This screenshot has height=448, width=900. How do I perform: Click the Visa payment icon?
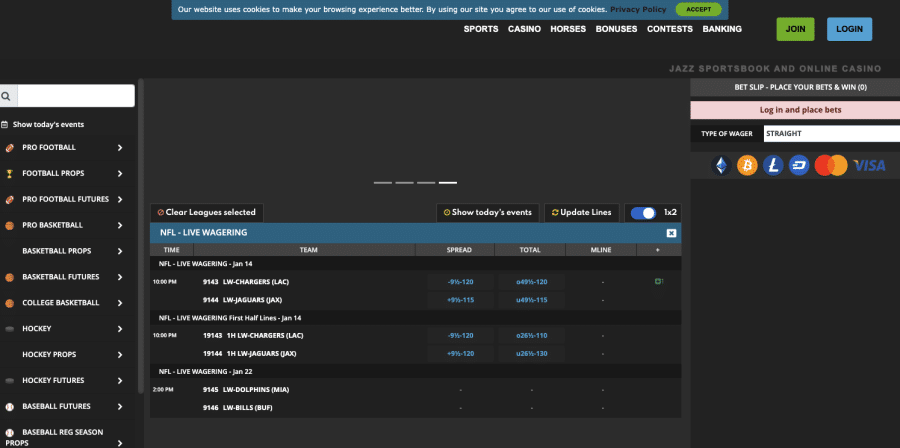coord(869,166)
